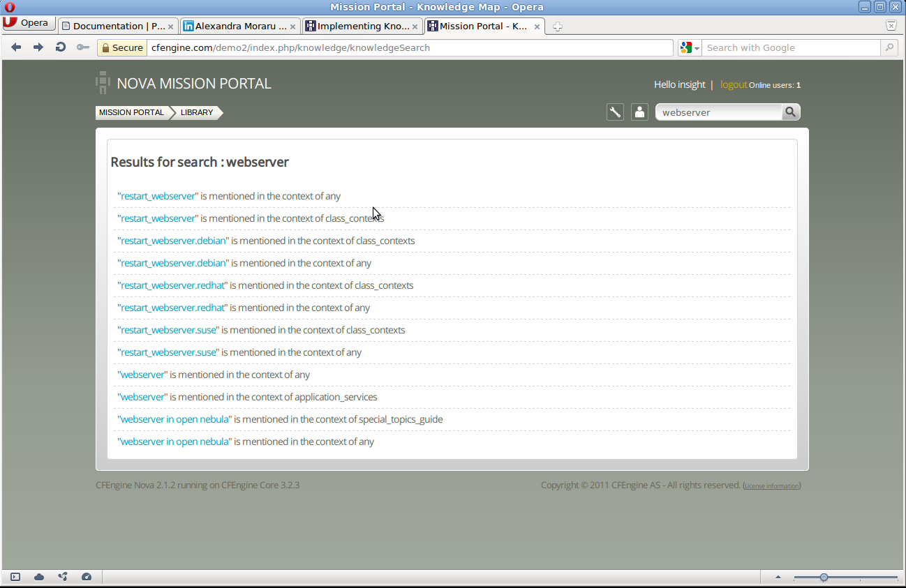Open the wrench settings icon

pos(615,112)
